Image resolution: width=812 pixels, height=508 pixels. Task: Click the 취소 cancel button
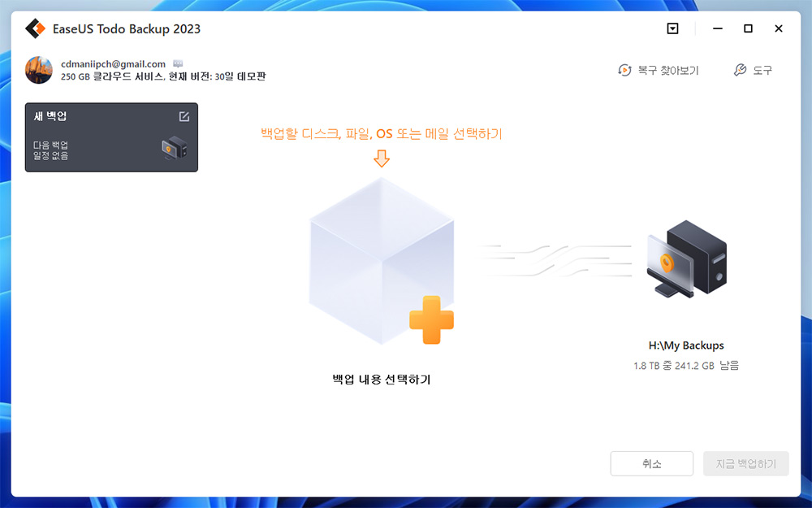651,463
